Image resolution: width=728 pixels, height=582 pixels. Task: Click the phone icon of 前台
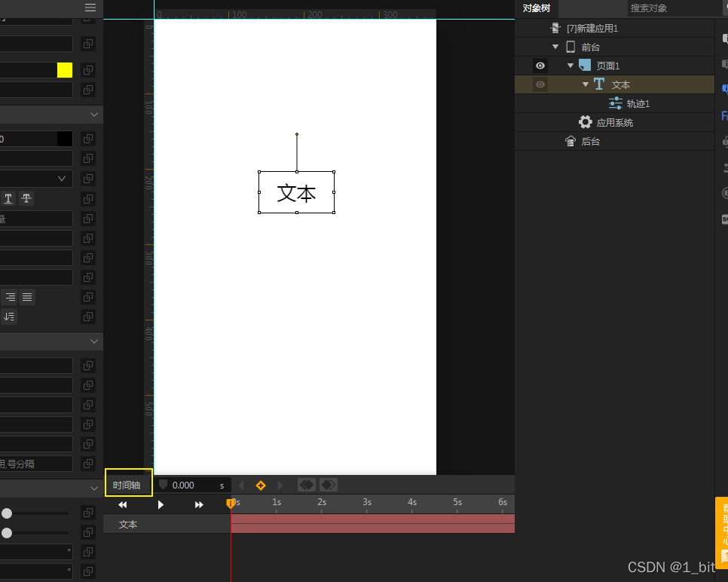570,47
